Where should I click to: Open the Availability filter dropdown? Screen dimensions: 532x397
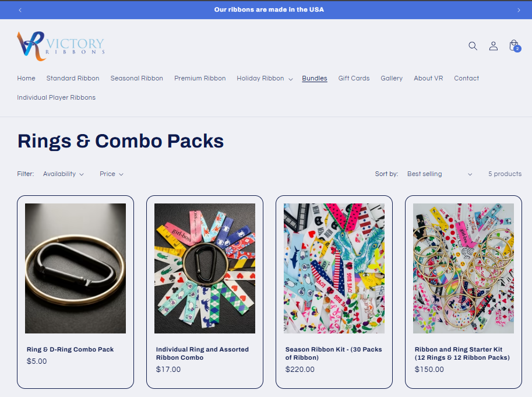(63, 174)
